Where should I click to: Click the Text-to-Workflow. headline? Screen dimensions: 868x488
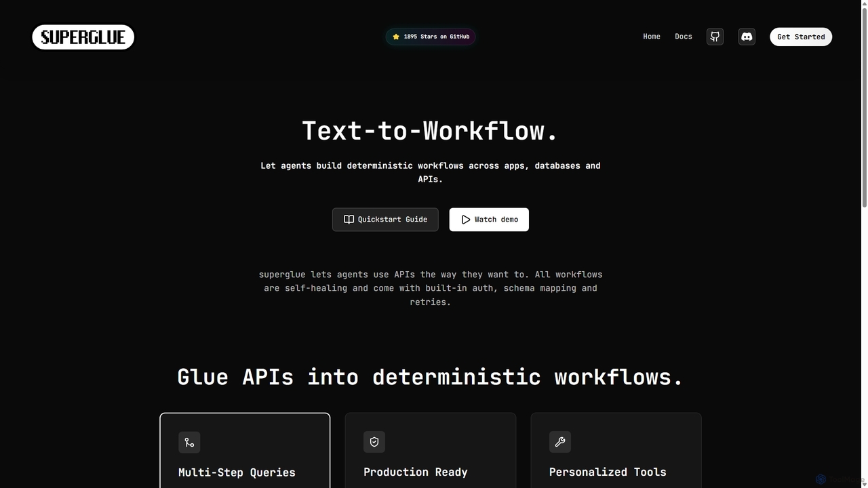click(431, 131)
